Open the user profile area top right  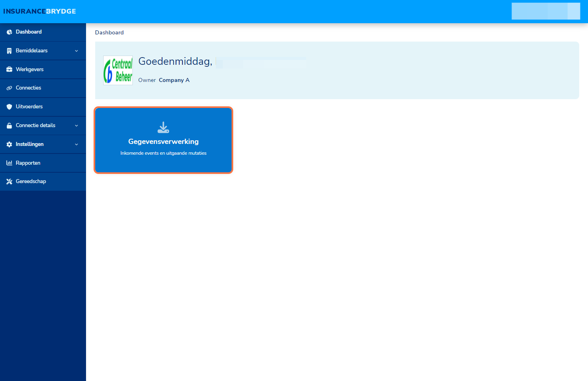[x=546, y=11]
